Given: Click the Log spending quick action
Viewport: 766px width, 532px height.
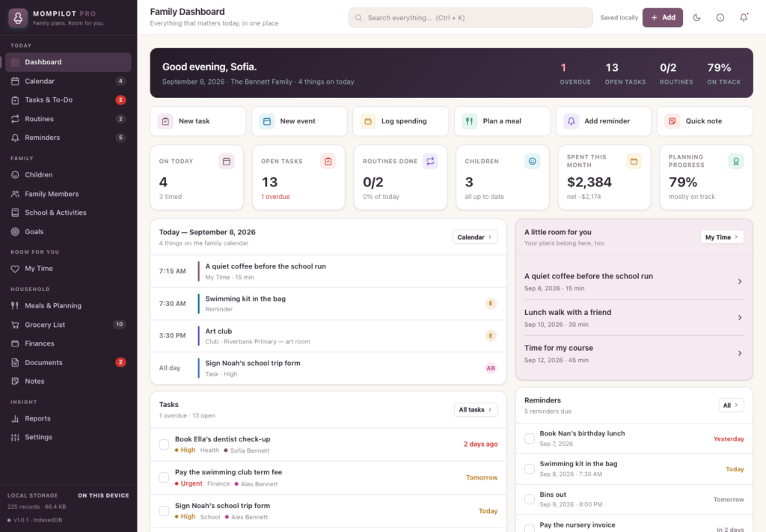Looking at the screenshot, I should tap(401, 121).
